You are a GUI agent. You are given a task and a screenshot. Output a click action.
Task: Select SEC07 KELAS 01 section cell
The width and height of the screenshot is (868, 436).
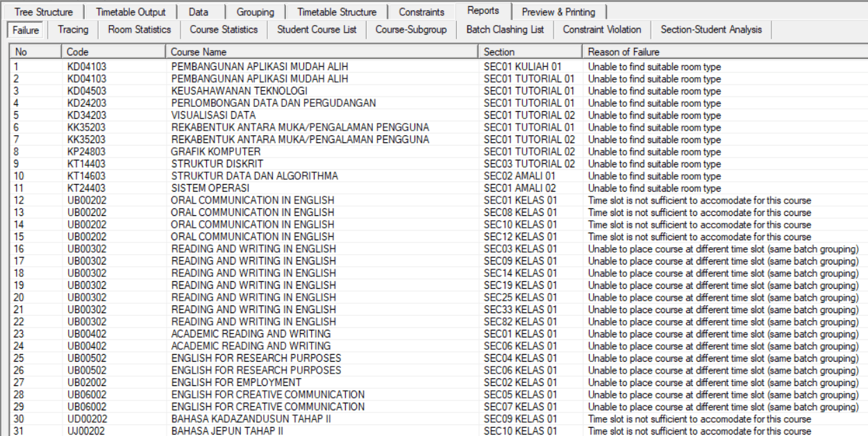520,407
